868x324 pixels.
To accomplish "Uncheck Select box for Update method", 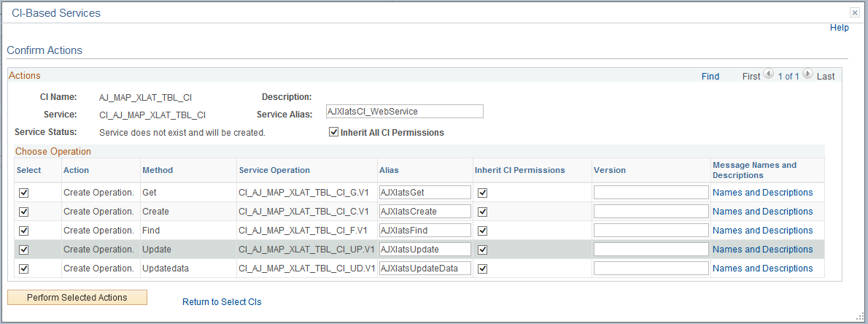I will point(23,250).
